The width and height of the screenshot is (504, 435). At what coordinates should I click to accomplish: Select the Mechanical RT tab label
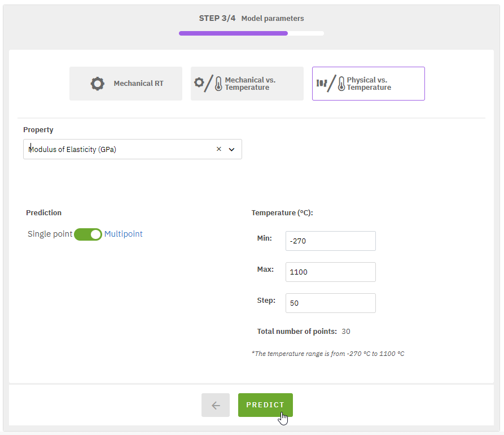pyautogui.click(x=138, y=84)
